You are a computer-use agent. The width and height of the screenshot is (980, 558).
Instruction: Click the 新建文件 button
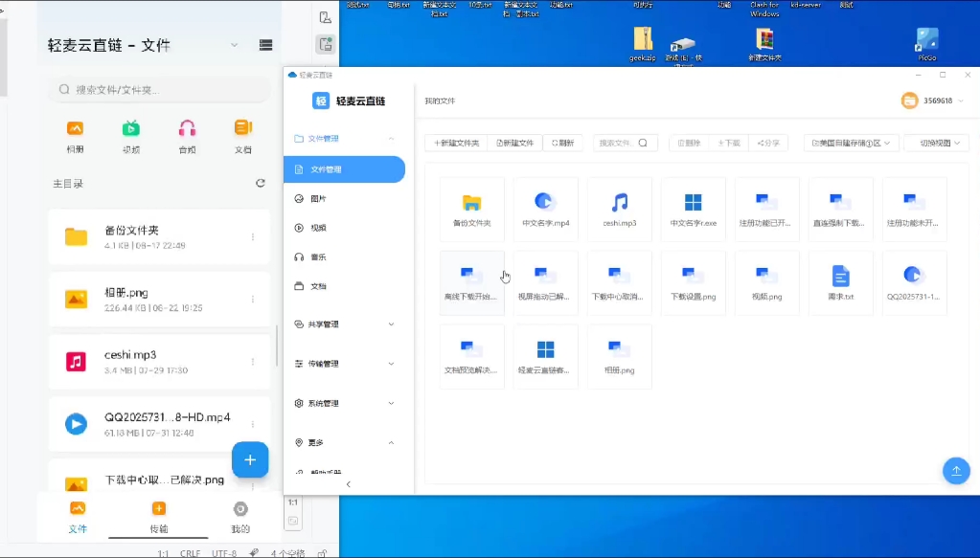(x=515, y=143)
